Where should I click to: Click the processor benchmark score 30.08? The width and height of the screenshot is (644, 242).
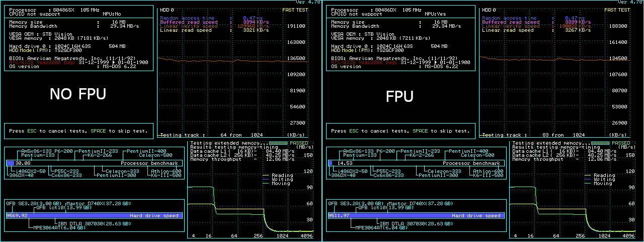23,163
